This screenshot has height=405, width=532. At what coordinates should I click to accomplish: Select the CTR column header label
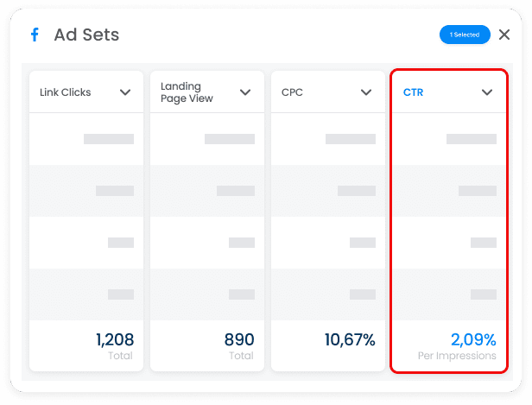click(x=413, y=92)
